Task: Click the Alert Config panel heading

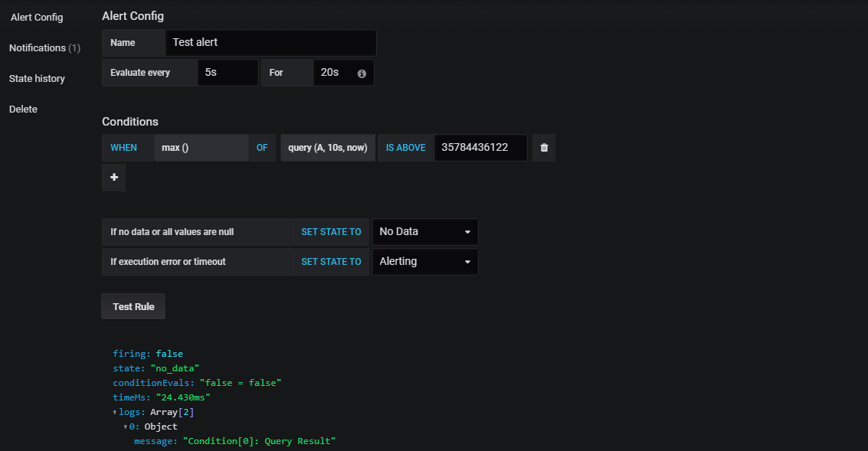Action: pyautogui.click(x=133, y=16)
